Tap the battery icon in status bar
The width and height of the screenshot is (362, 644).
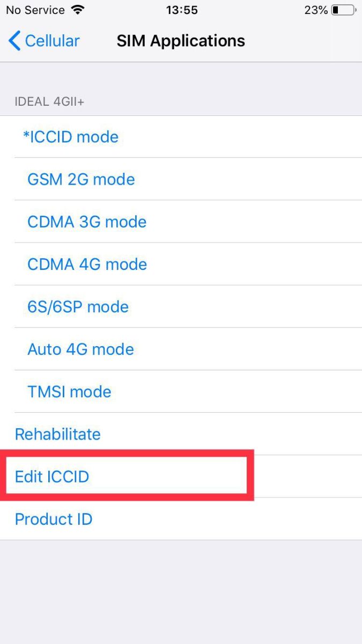click(344, 10)
